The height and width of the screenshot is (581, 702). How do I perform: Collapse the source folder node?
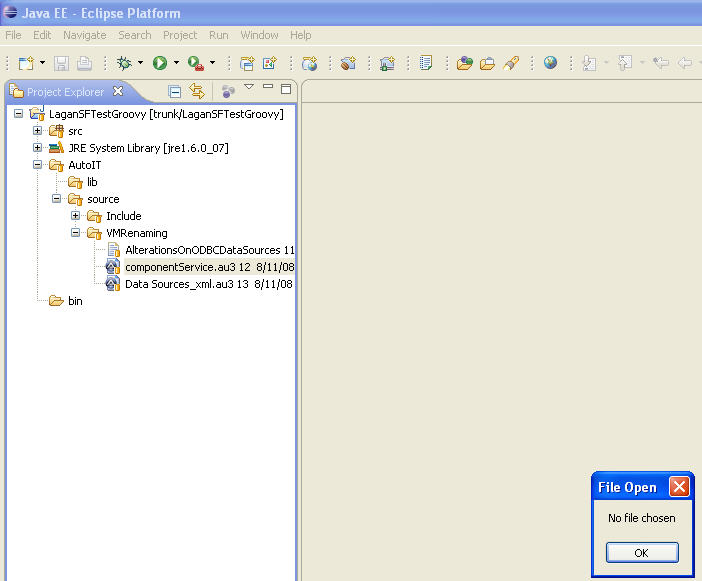[56, 199]
